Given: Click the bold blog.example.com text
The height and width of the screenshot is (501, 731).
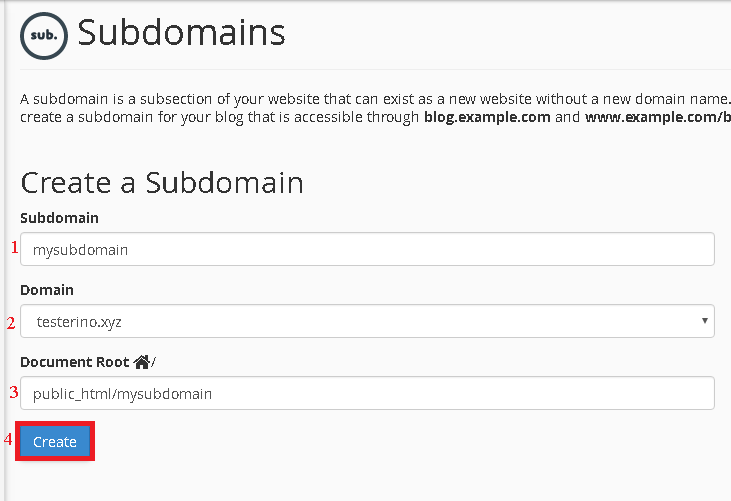Looking at the screenshot, I should point(487,117).
